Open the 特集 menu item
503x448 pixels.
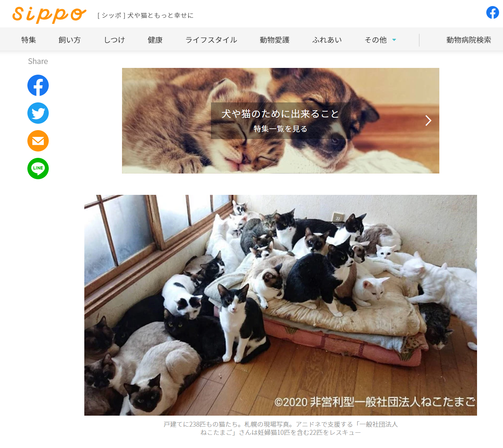[x=28, y=40]
